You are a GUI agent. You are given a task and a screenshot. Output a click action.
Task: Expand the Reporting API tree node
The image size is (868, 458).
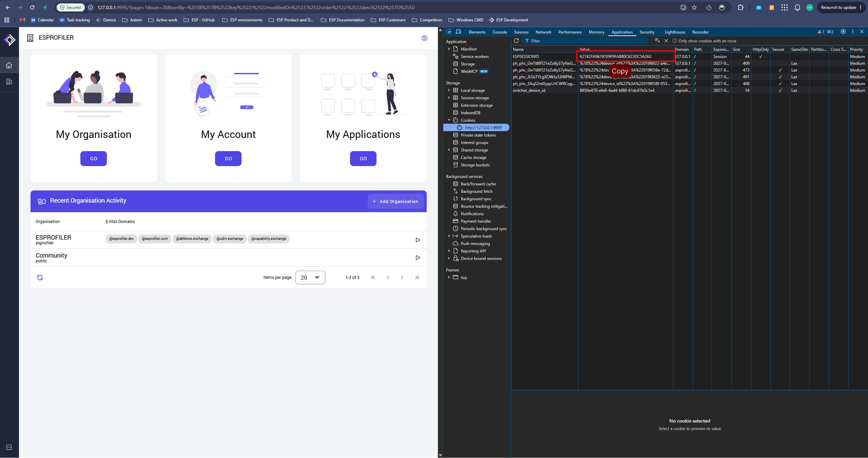[x=449, y=251]
